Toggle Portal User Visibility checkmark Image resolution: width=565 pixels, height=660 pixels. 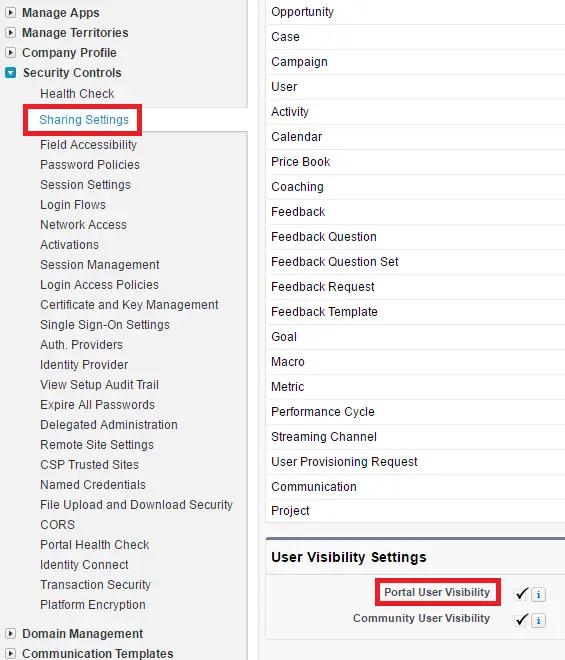[x=521, y=594]
